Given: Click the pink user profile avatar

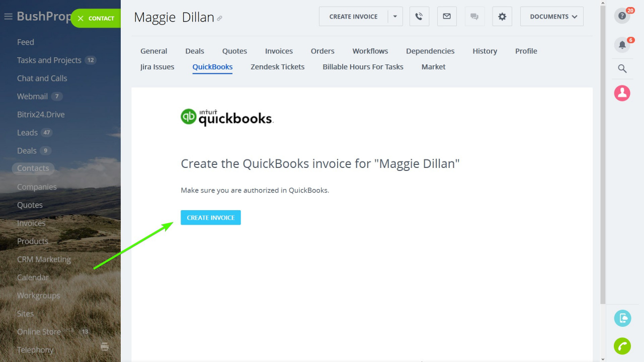Looking at the screenshot, I should tap(622, 93).
